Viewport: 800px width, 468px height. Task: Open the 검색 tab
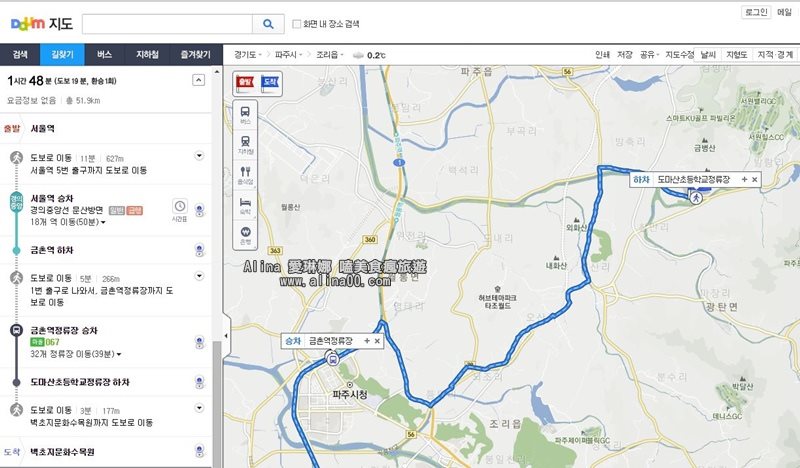pos(20,55)
